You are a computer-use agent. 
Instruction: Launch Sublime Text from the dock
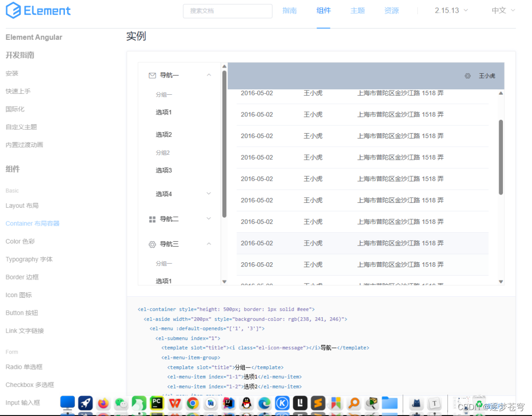[318, 403]
